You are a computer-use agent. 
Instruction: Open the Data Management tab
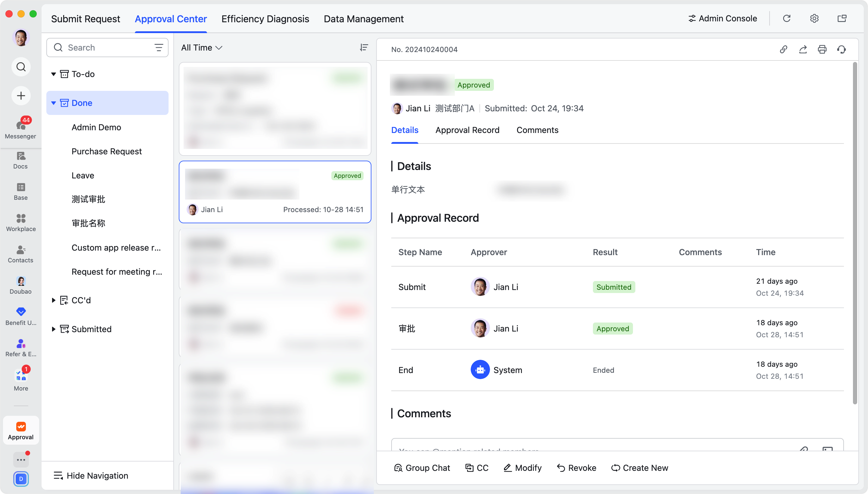(363, 19)
